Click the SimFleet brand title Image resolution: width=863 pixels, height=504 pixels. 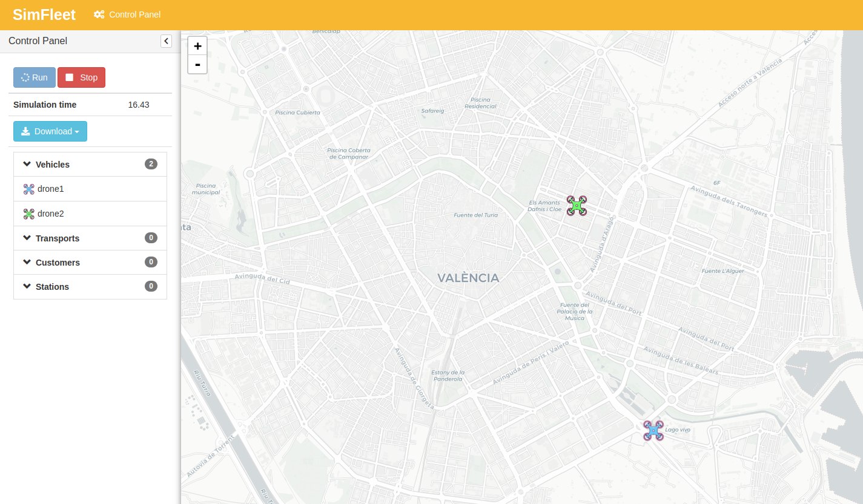coord(44,15)
